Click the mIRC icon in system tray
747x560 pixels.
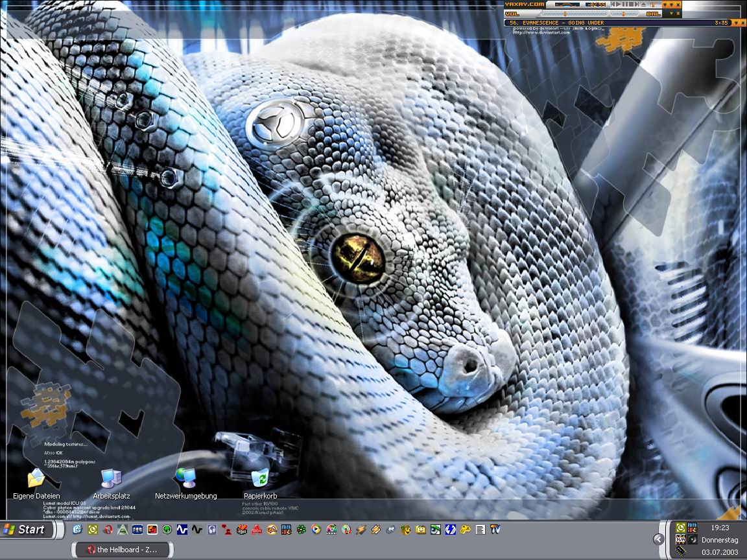[692, 528]
